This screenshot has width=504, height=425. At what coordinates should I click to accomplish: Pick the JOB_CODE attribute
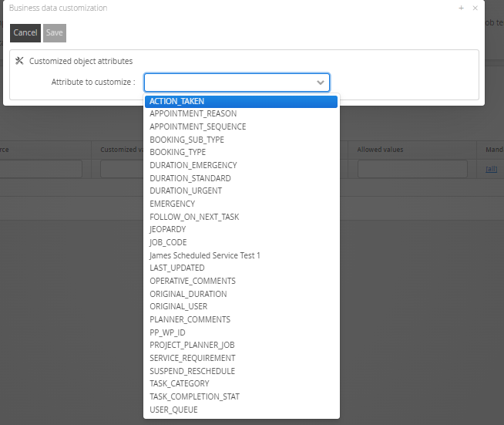point(241,242)
